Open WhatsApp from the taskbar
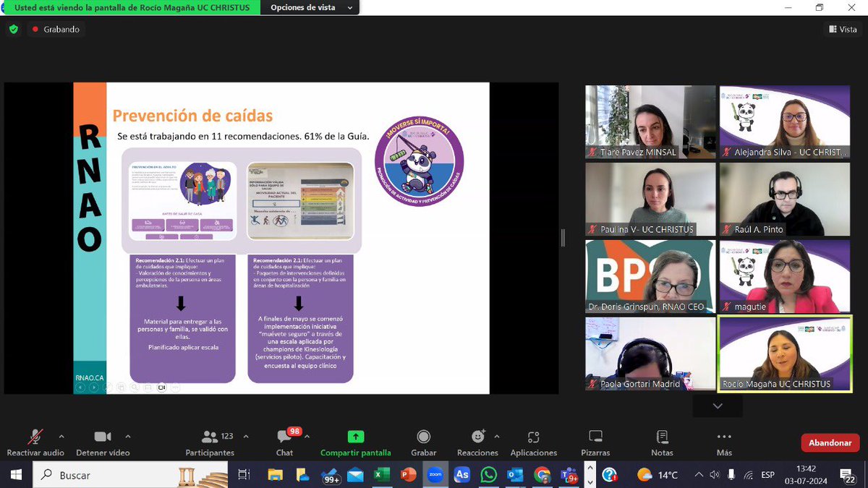 (488, 476)
